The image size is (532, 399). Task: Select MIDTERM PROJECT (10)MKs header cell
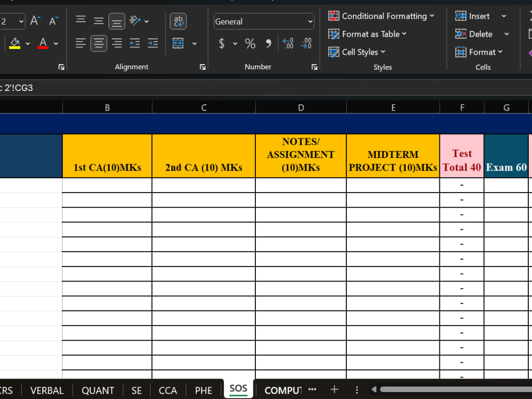point(393,156)
